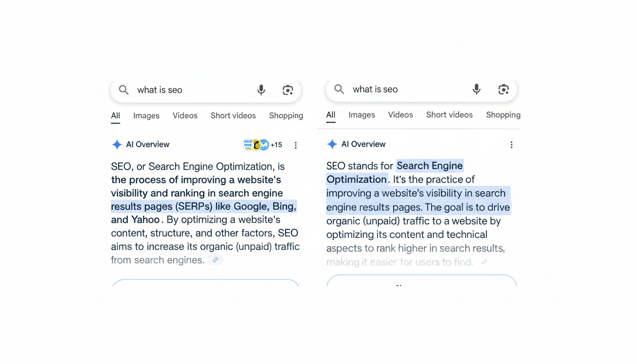This screenshot has height=364, width=637.
Task: Select the Videos results filter
Action: coord(185,116)
